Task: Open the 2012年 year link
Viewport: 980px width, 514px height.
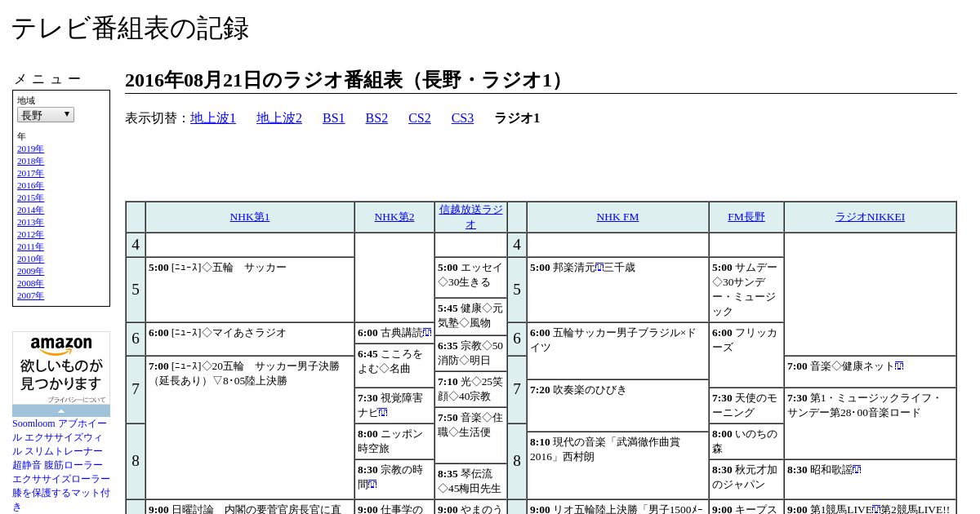Action: (31, 234)
